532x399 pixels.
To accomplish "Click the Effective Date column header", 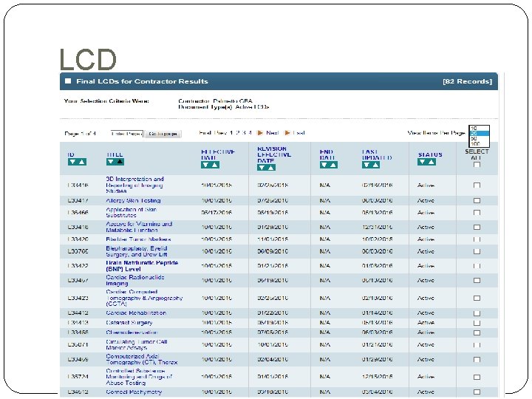I will [x=218, y=154].
